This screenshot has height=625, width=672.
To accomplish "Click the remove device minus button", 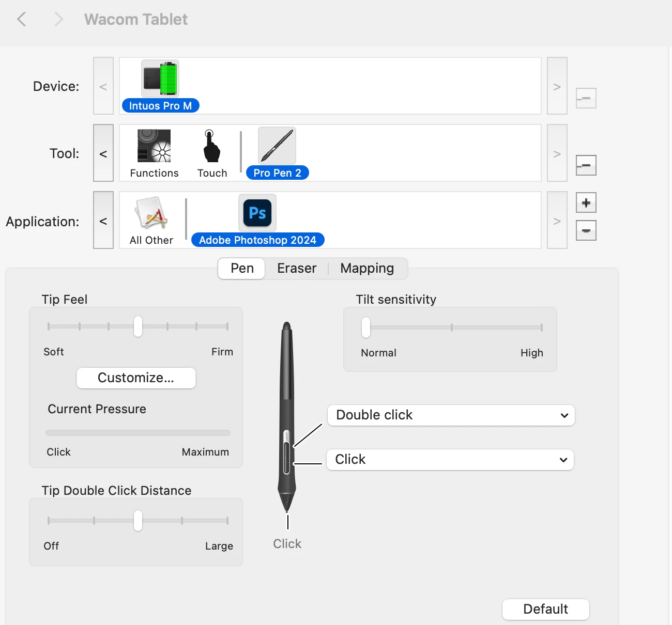I will tap(586, 98).
